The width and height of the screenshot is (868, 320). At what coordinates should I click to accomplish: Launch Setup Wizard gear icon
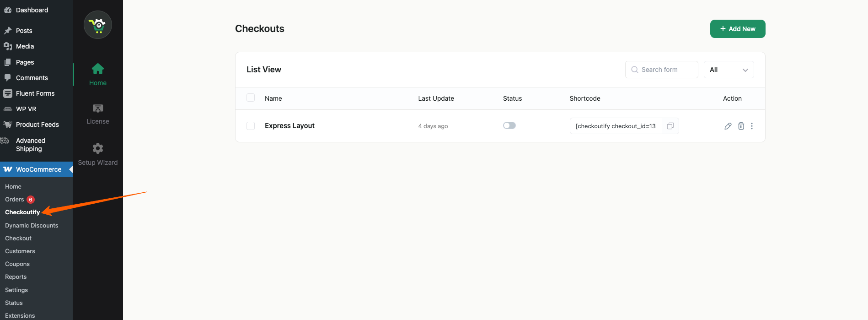click(x=98, y=148)
